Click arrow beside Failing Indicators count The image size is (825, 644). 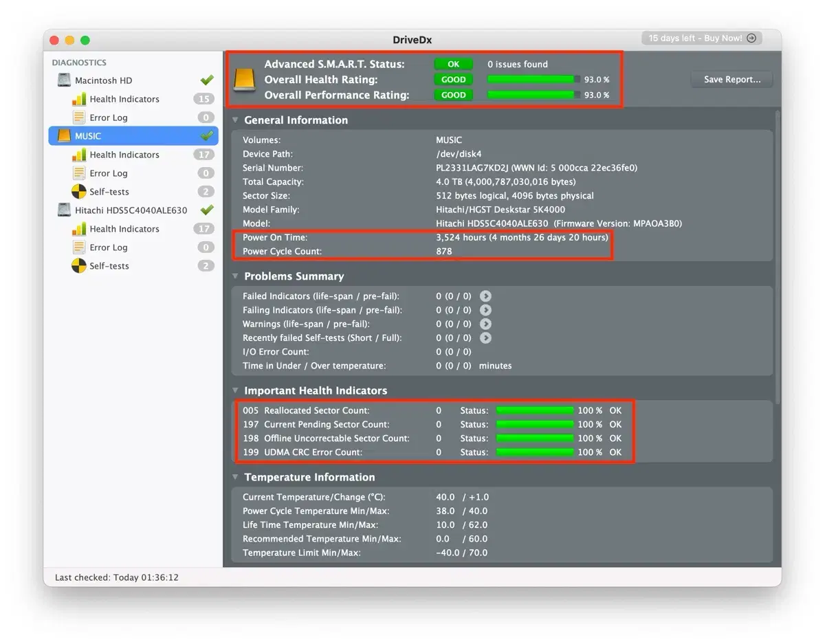(x=485, y=311)
